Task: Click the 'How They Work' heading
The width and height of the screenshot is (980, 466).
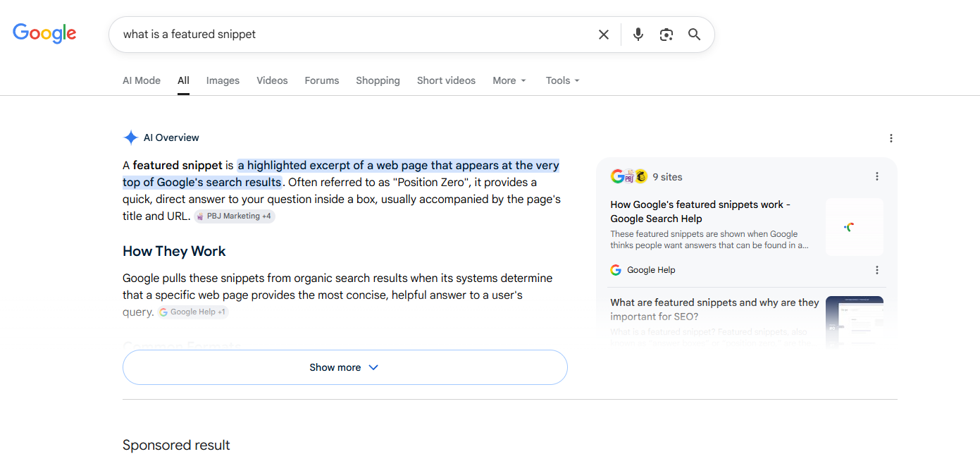Action: pyautogui.click(x=174, y=252)
